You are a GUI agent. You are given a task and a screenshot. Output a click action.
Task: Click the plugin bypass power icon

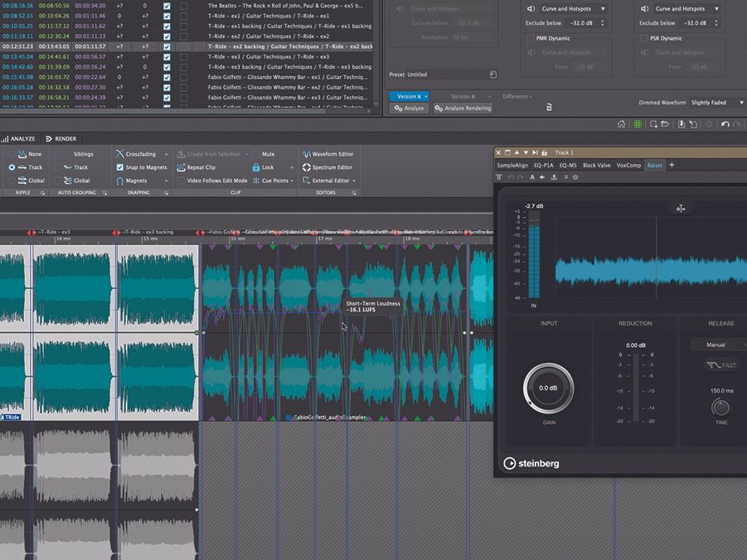[575, 177]
